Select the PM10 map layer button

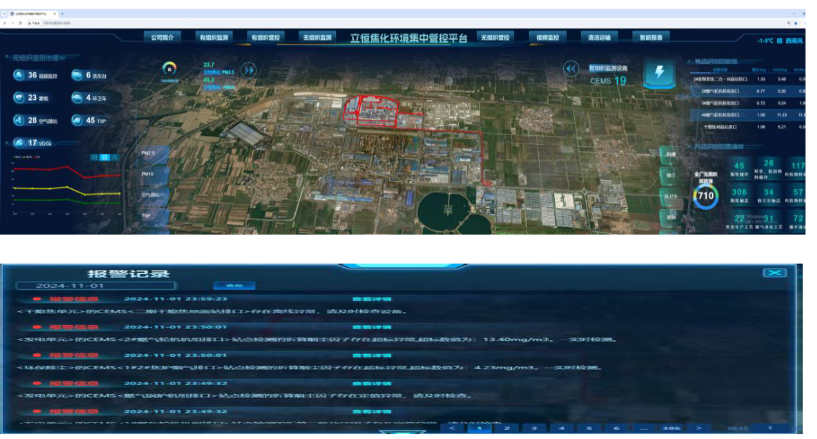point(154,174)
